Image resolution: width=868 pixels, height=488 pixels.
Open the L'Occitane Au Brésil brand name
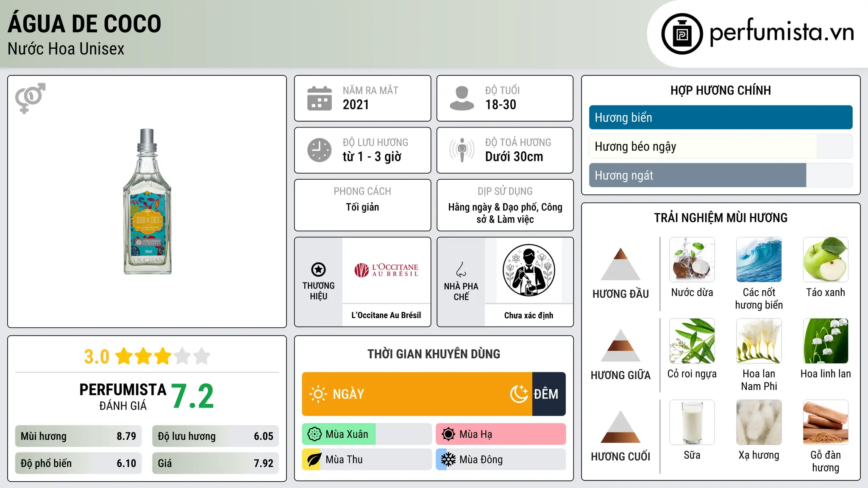[386, 315]
